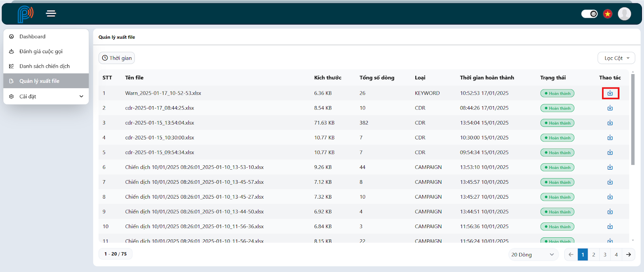Open Danh sách chiến dịch page
The width and height of the screenshot is (644, 272).
click(46, 66)
